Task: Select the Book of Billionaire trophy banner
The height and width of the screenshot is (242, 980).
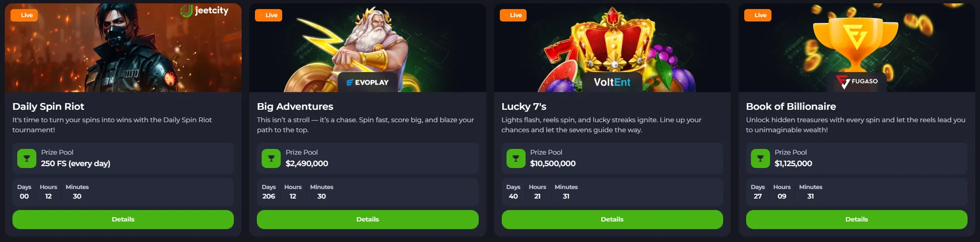Action: coord(857,48)
